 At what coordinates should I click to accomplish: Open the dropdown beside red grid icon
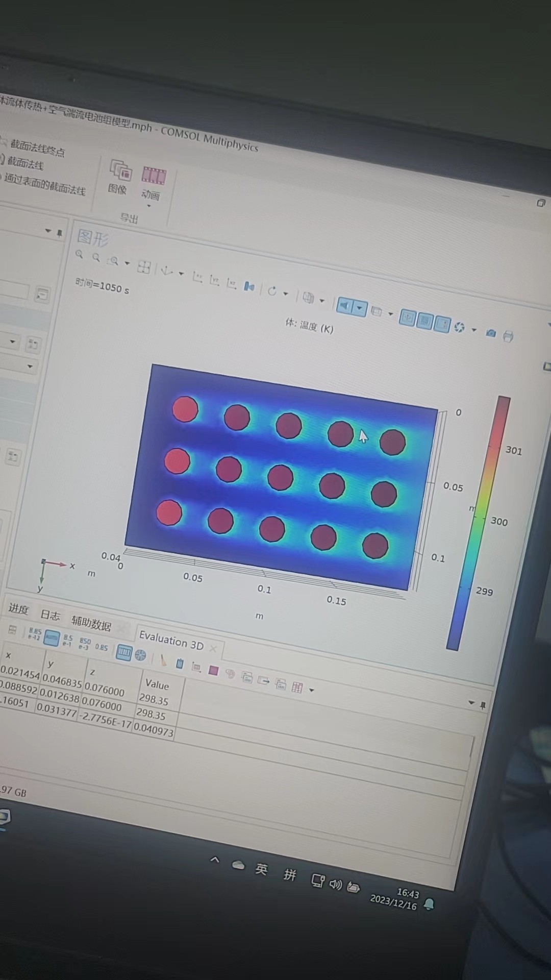click(312, 690)
